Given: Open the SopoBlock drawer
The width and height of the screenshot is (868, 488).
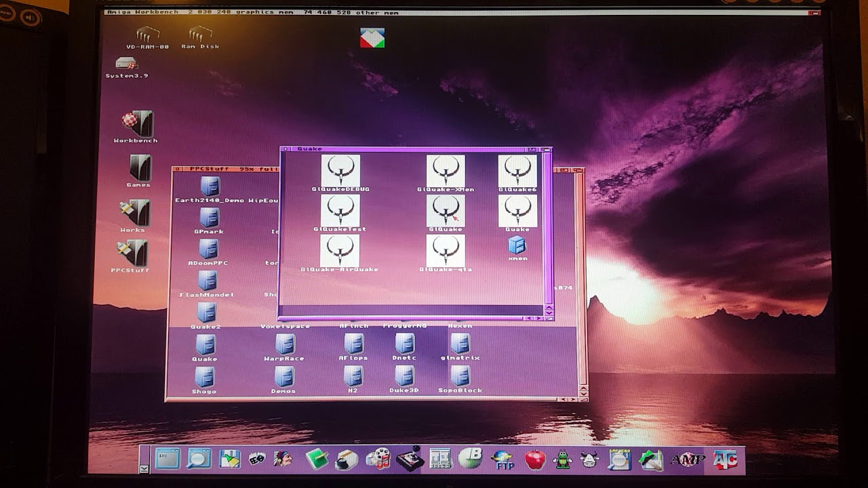Looking at the screenshot, I should point(460,376).
